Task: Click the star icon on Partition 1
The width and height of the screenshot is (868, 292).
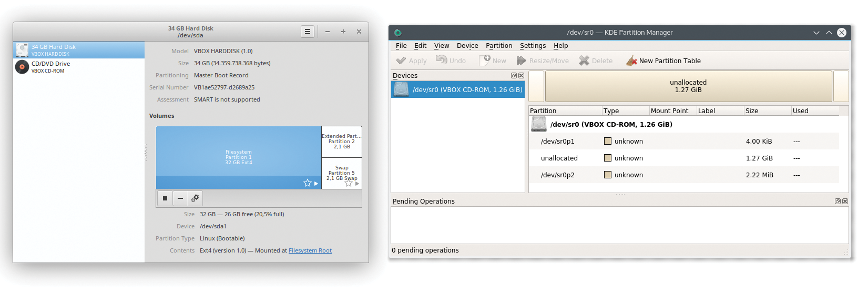Action: 308,183
